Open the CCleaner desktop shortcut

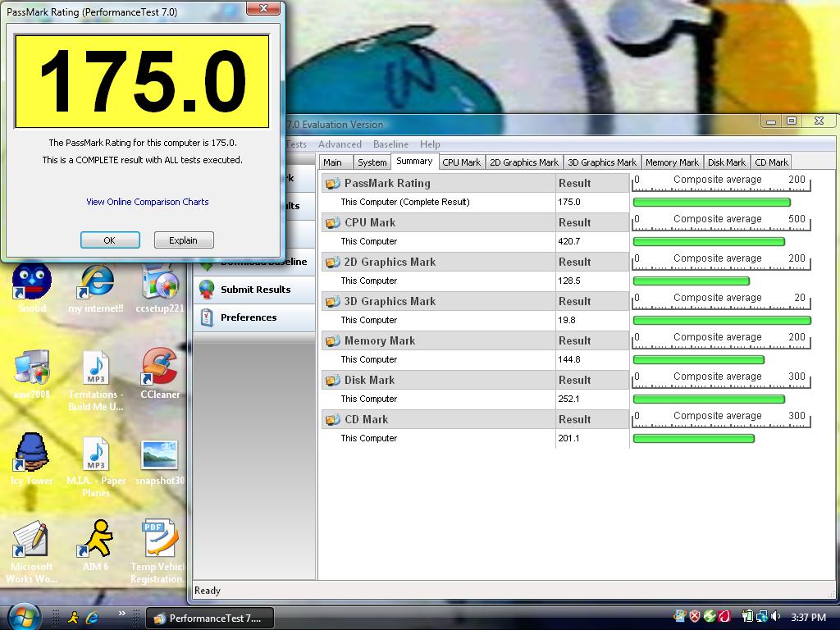pos(160,367)
